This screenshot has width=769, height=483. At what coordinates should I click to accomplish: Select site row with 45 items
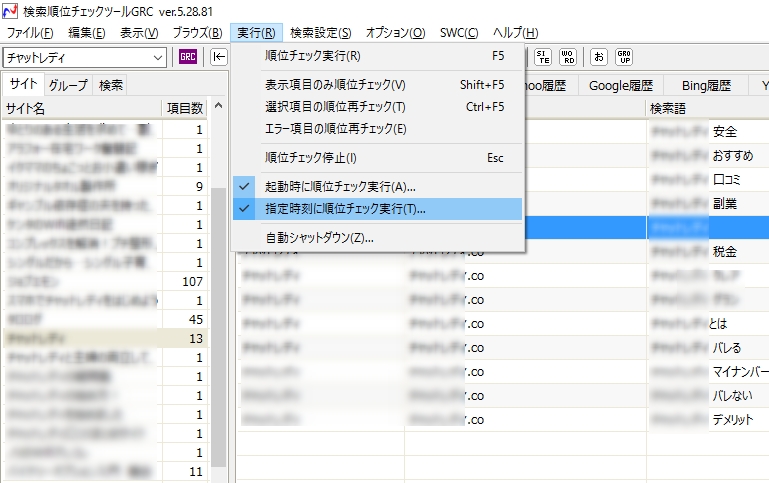coord(106,320)
